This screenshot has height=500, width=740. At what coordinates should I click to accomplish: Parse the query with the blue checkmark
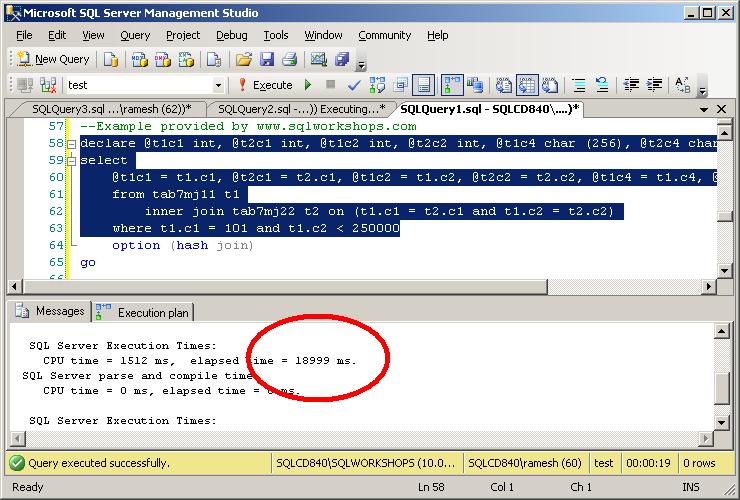(x=354, y=85)
